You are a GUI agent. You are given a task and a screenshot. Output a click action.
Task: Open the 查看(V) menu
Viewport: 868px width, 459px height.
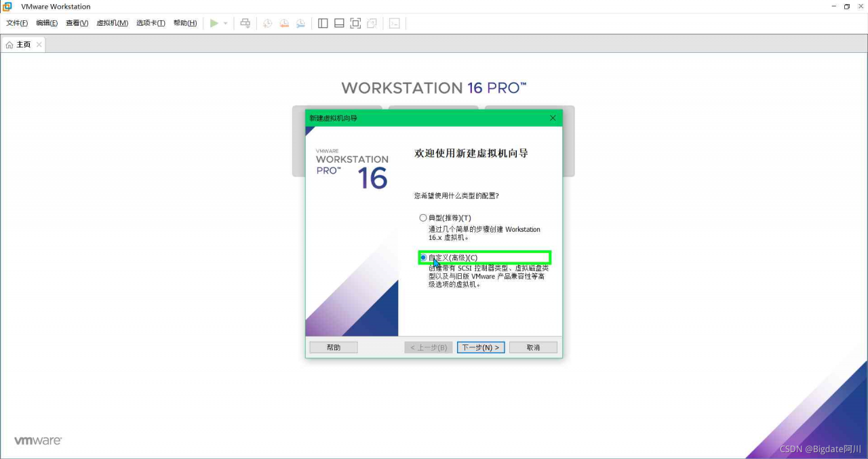pyautogui.click(x=77, y=23)
